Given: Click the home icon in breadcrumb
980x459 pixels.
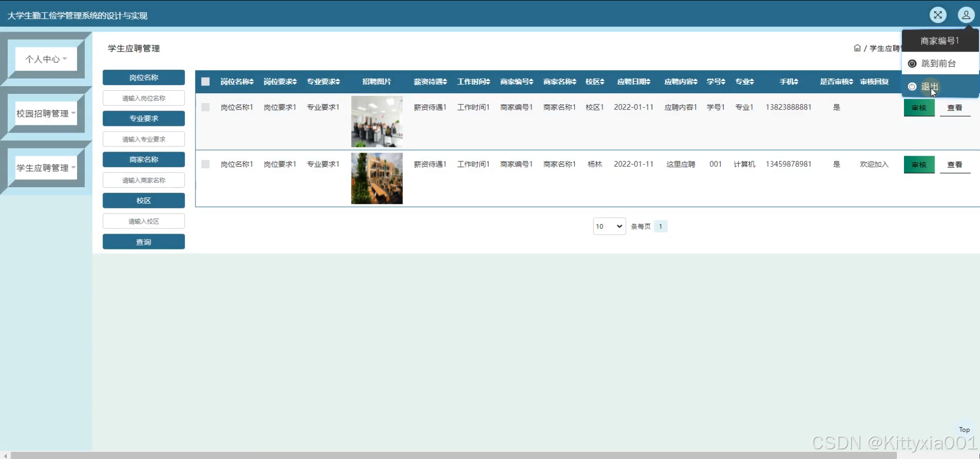Looking at the screenshot, I should coord(857,48).
